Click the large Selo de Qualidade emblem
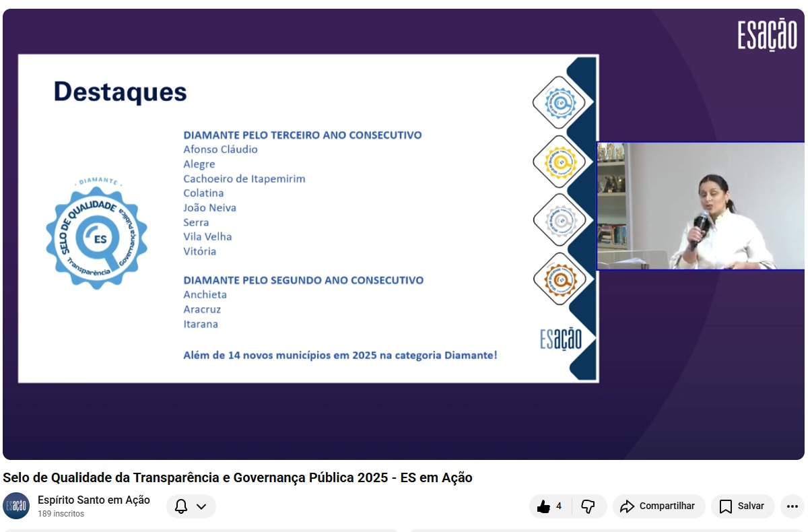Image resolution: width=812 pixels, height=532 pixels. 96,236
